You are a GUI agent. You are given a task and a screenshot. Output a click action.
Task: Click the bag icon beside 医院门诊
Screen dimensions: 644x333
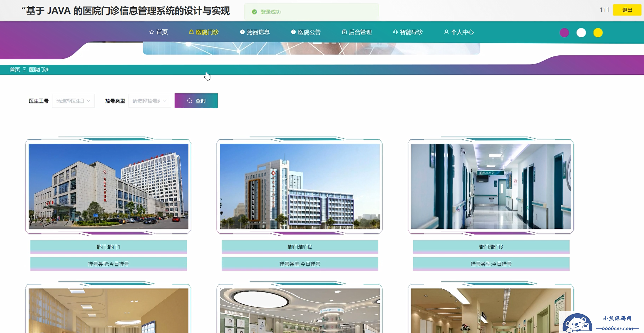[191, 32]
